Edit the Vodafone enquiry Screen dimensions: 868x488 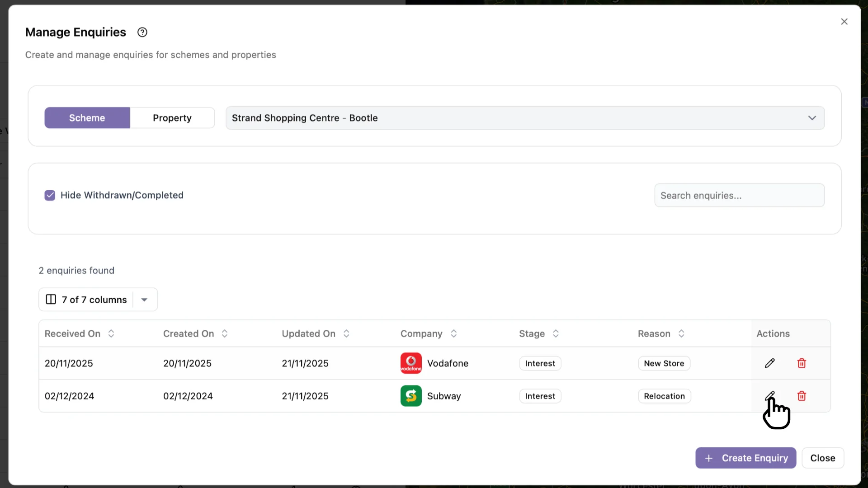[x=770, y=363]
